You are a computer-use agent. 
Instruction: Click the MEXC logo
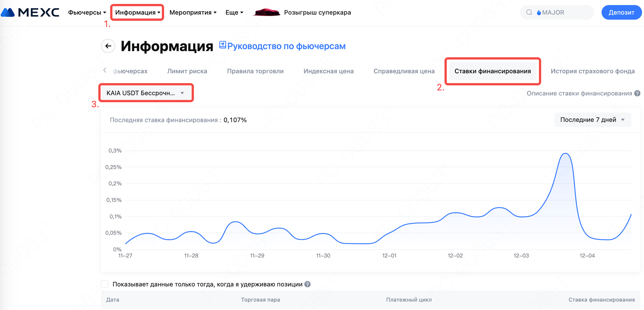coord(30,12)
